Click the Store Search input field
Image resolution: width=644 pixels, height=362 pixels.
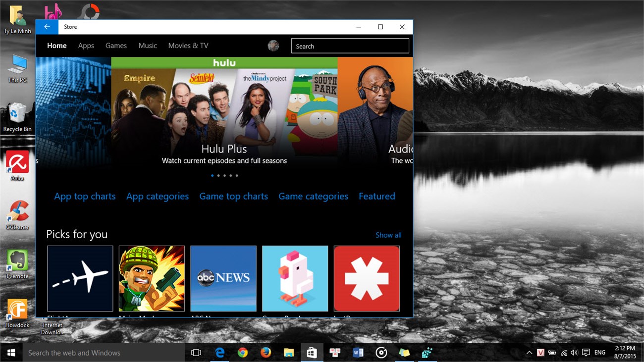(350, 46)
